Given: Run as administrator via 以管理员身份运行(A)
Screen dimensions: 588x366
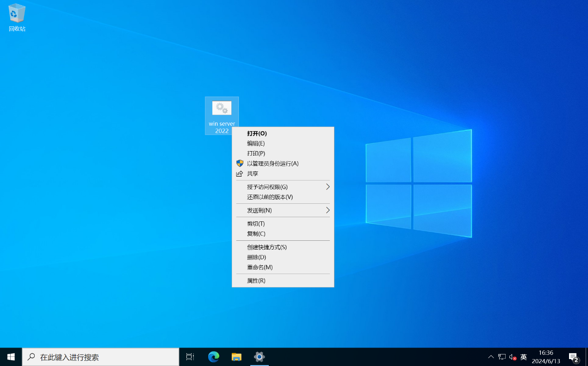Looking at the screenshot, I should point(283,164).
